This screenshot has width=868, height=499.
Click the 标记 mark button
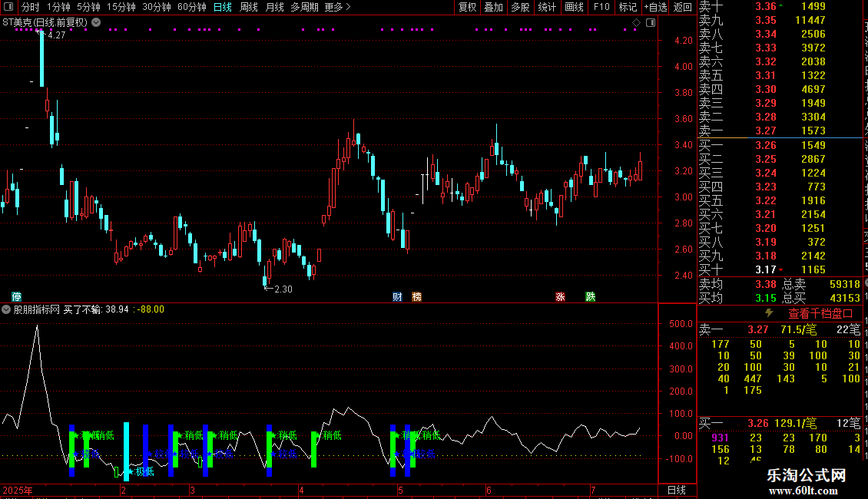pyautogui.click(x=628, y=7)
